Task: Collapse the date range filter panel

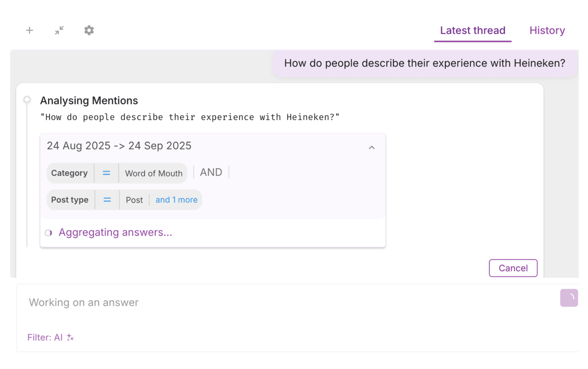Action: click(x=372, y=148)
